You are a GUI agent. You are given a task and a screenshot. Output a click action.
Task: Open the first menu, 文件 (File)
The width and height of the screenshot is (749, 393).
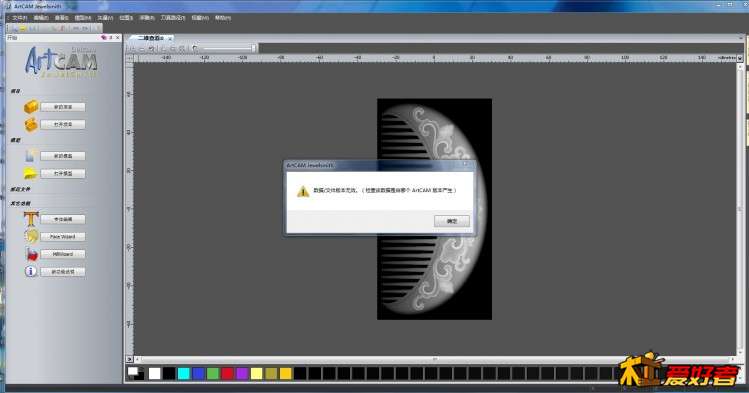[x=19, y=18]
